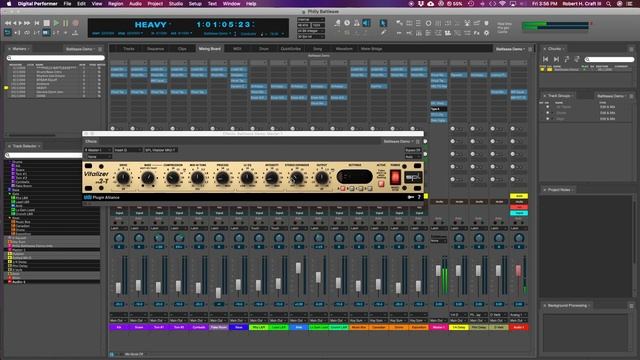The width and height of the screenshot is (640, 360).
Task: Click the LC-EQ knob on Vitalizer
Action: point(247,178)
